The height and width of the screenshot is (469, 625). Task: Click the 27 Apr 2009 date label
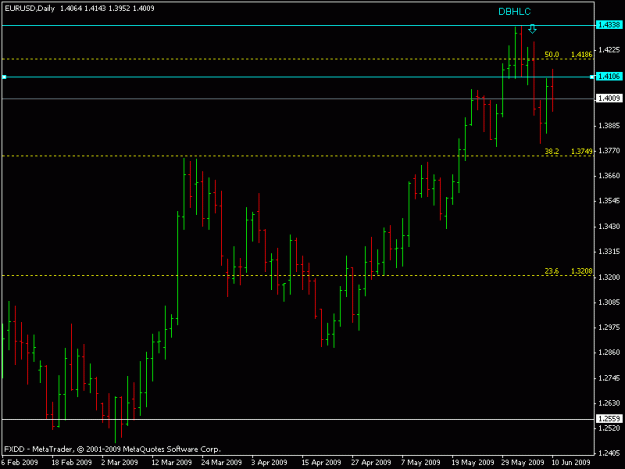371,462
